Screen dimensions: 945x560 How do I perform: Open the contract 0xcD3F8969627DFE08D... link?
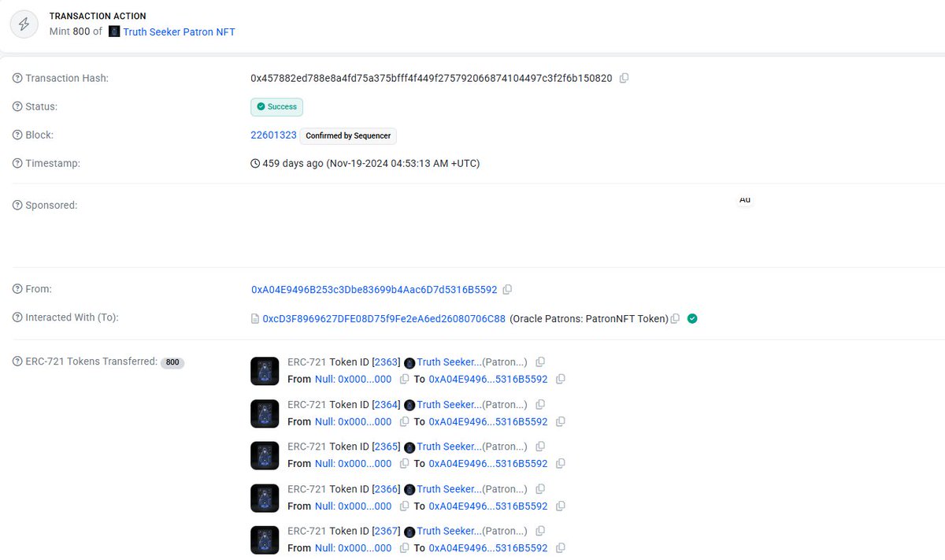point(384,318)
